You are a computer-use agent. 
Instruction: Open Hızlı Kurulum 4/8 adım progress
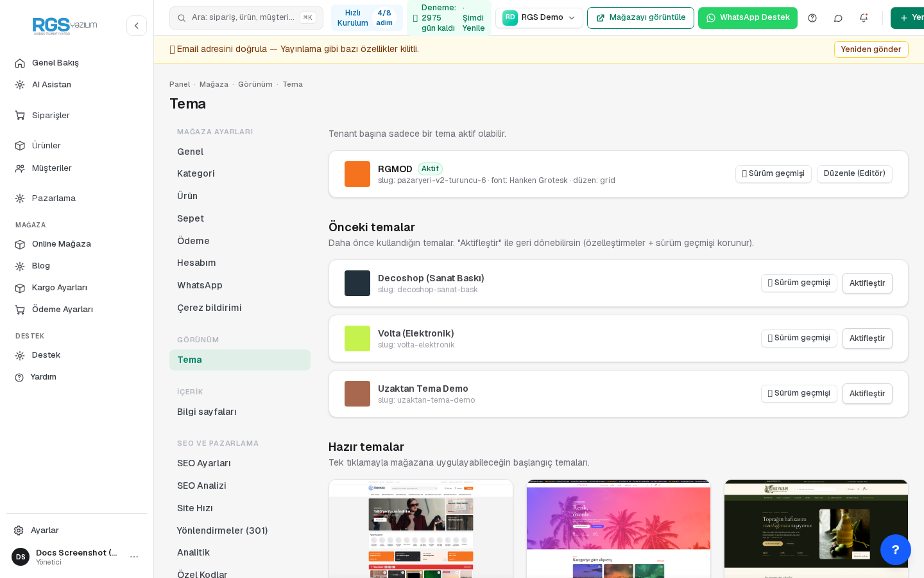pos(367,18)
